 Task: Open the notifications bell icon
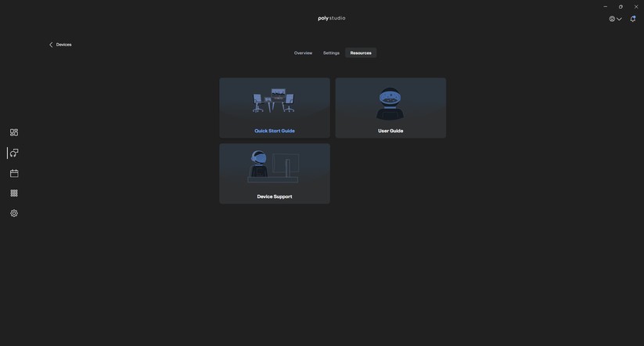[x=633, y=19]
